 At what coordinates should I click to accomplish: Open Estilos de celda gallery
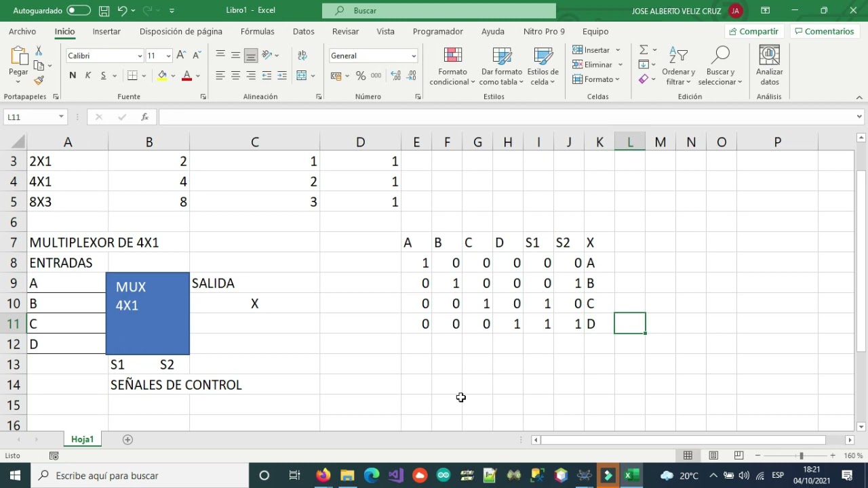point(544,66)
